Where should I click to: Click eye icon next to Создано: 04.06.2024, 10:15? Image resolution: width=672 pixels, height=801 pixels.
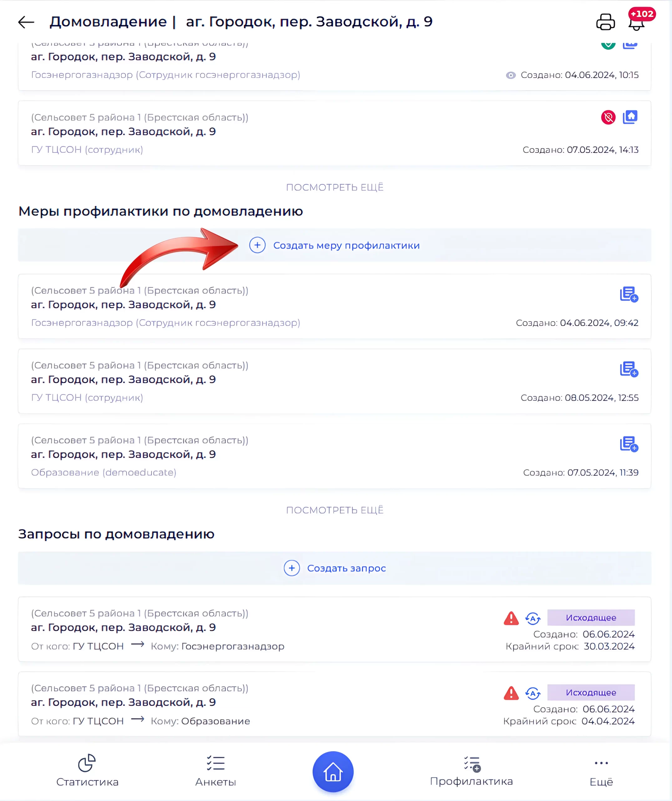coord(510,75)
